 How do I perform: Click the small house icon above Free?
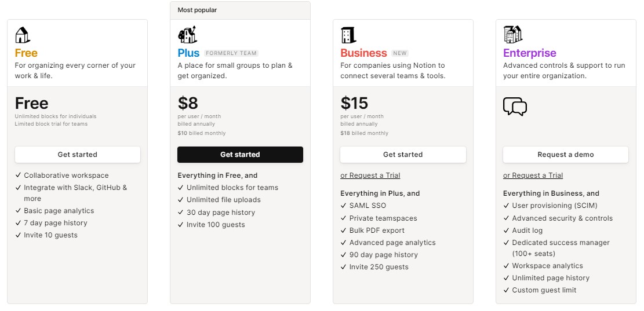coord(22,35)
